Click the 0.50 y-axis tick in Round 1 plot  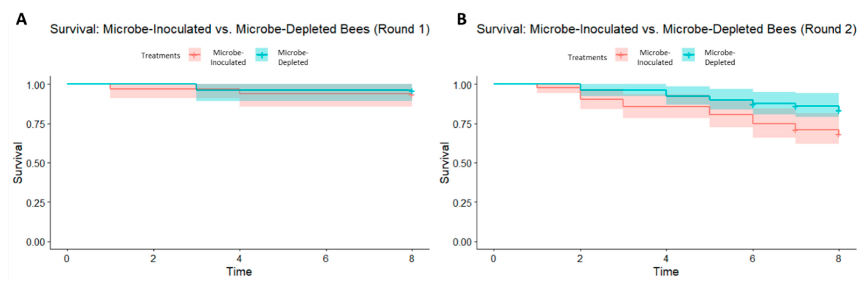(x=35, y=164)
